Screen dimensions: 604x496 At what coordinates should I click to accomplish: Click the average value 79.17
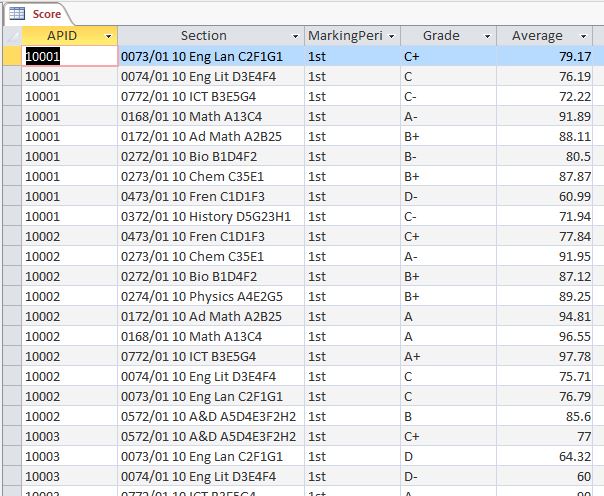(575, 57)
